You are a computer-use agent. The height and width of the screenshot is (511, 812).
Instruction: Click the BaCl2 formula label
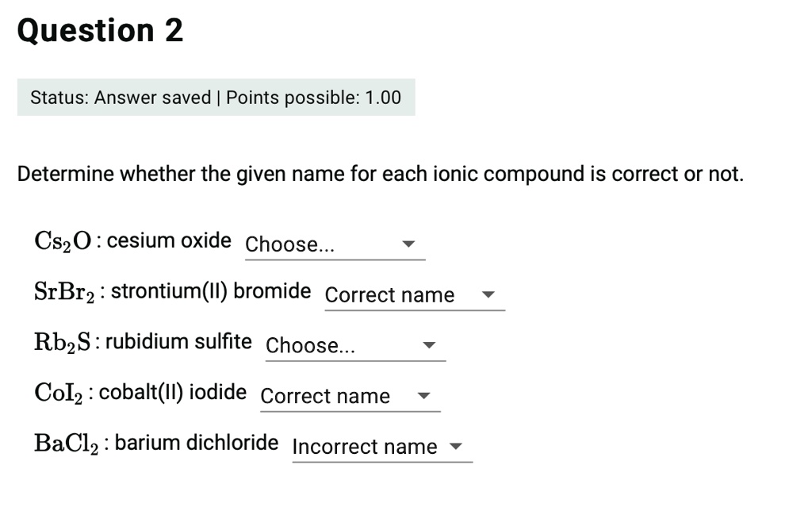pos(70,444)
